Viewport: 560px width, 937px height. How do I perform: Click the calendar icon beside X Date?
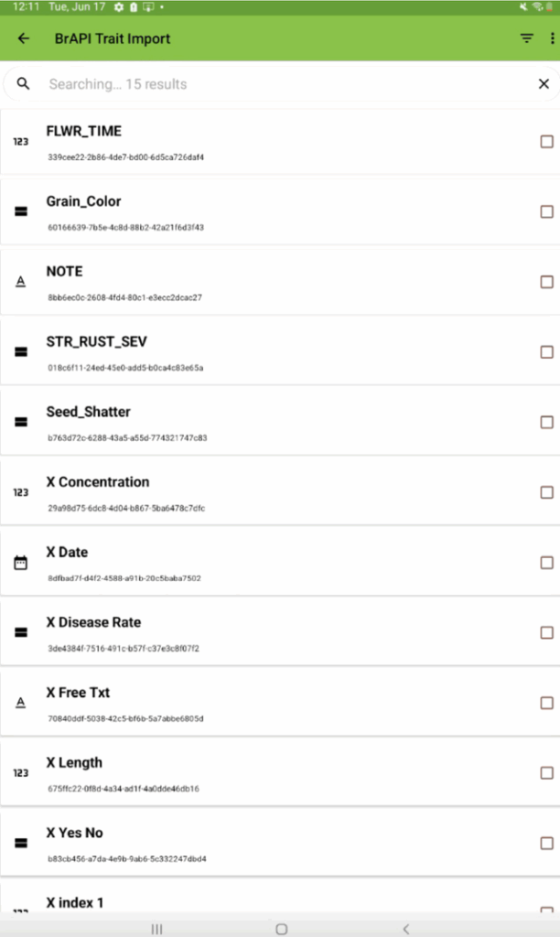coord(20,563)
